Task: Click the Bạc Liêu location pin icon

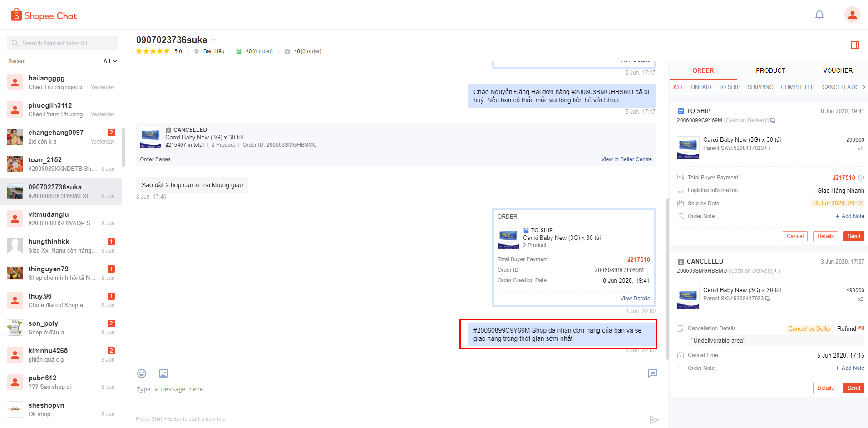Action: pos(197,51)
